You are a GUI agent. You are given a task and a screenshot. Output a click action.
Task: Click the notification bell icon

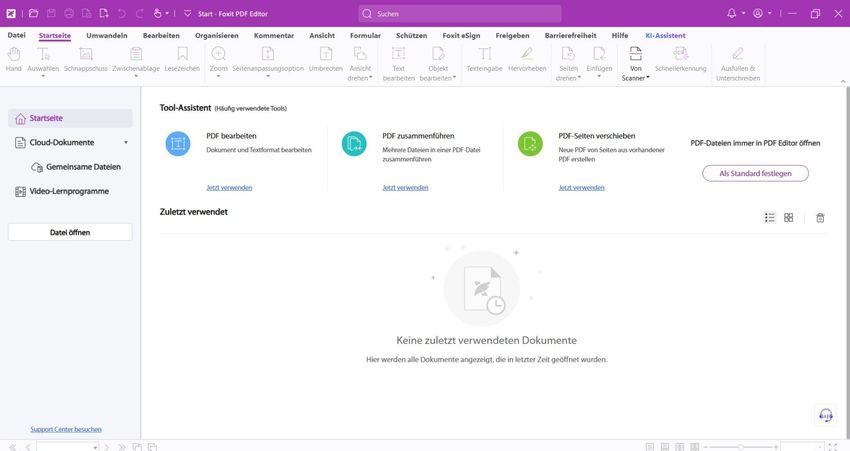tap(732, 14)
